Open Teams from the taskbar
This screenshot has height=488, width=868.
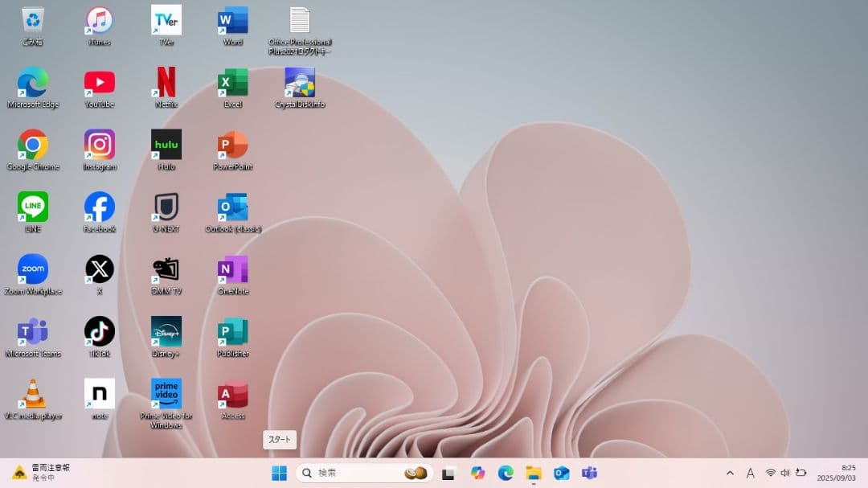point(590,473)
